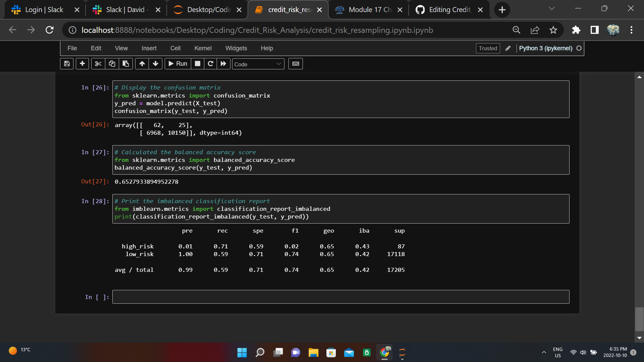Interrupt the kernel with stop icon

point(197,64)
